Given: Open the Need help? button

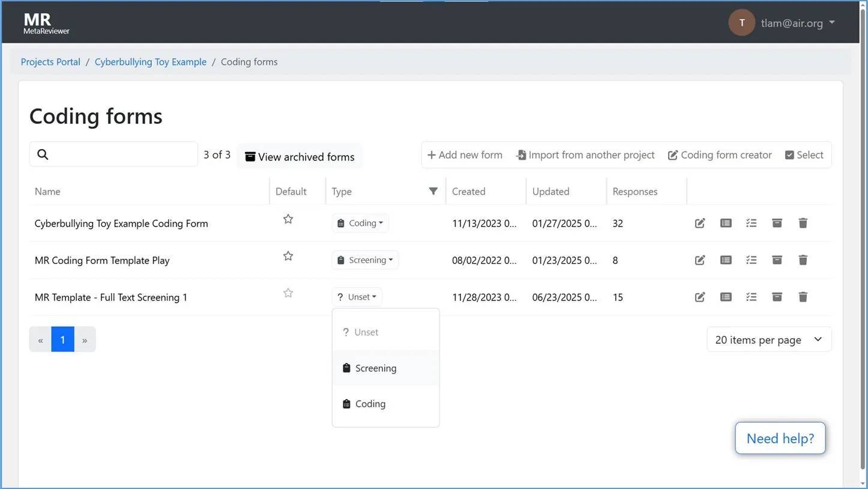Looking at the screenshot, I should [x=780, y=439].
